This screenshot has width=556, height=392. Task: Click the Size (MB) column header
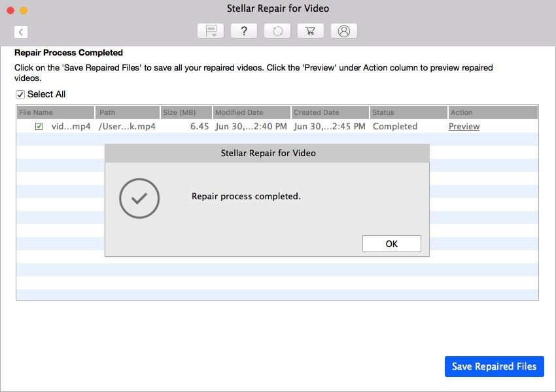[186, 112]
